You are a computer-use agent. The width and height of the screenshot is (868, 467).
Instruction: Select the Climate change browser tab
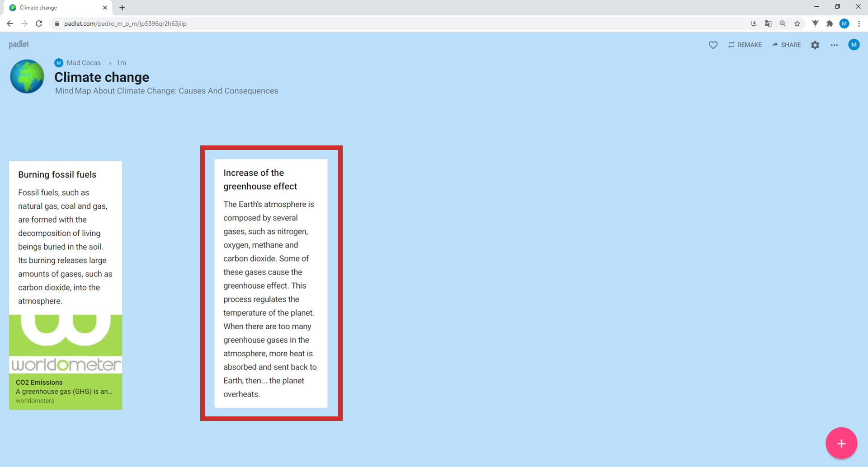click(59, 8)
